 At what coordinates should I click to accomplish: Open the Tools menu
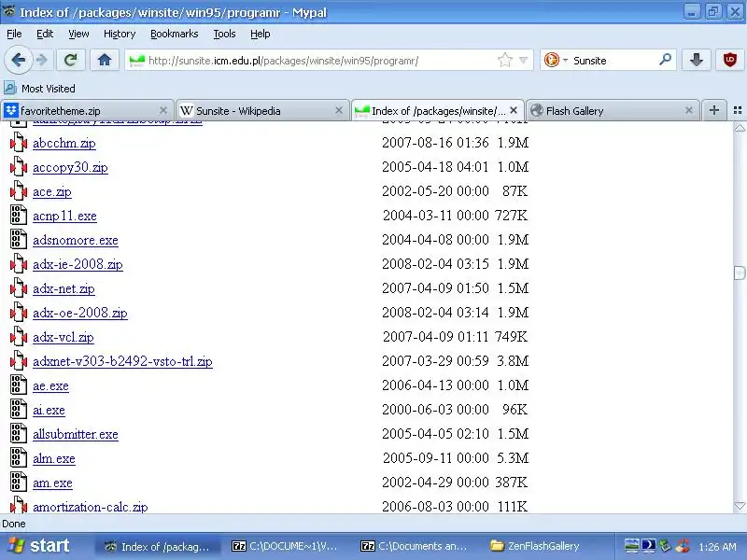click(224, 34)
